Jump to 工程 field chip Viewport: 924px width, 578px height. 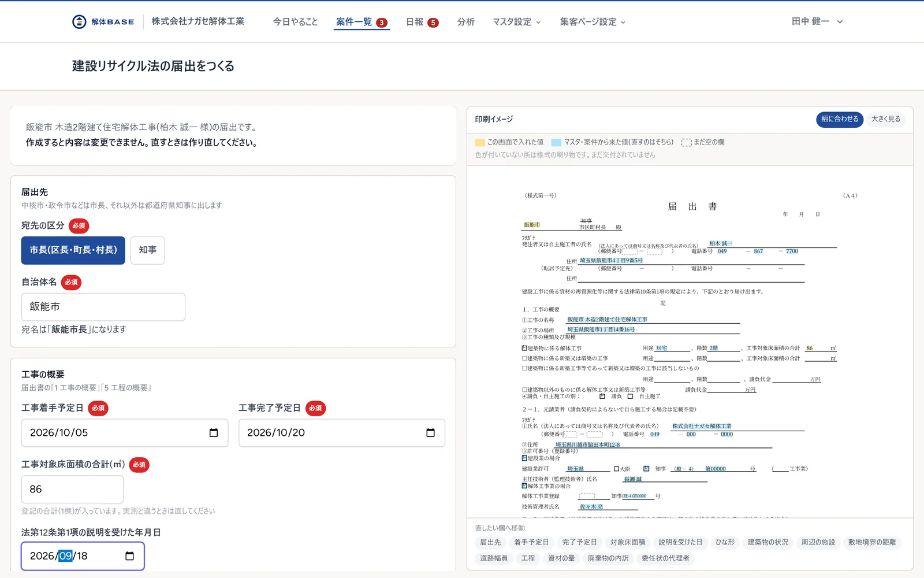point(528,558)
